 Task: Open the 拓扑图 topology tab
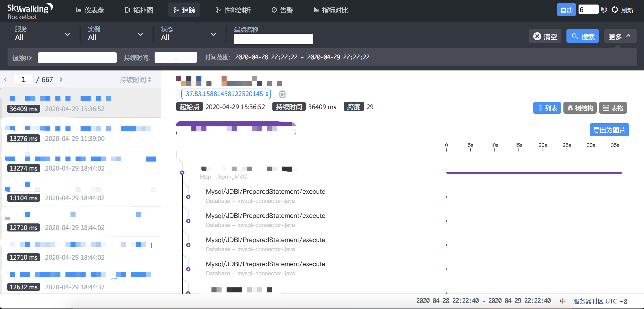[139, 10]
